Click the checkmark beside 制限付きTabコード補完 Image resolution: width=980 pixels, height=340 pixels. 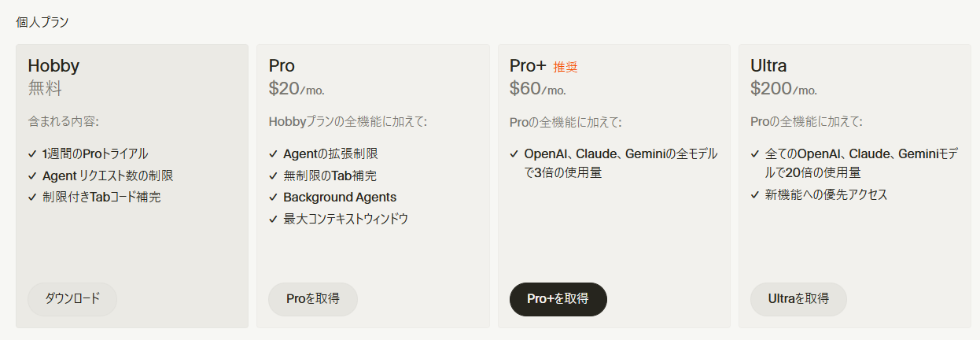pos(32,198)
